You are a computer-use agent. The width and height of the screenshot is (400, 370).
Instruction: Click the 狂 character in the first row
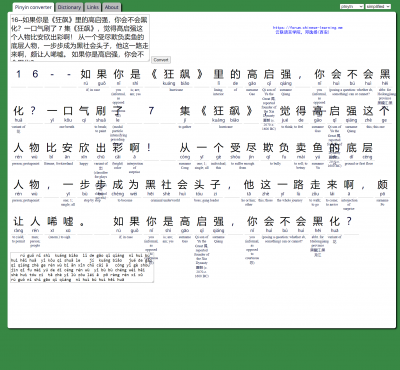(169, 74)
